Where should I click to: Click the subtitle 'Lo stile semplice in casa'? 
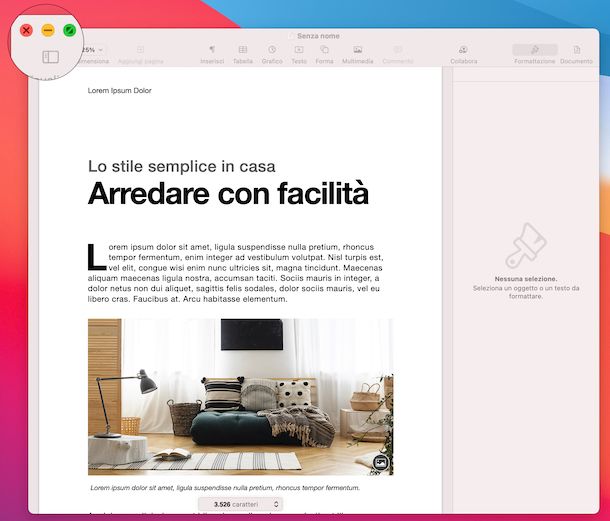(x=182, y=166)
